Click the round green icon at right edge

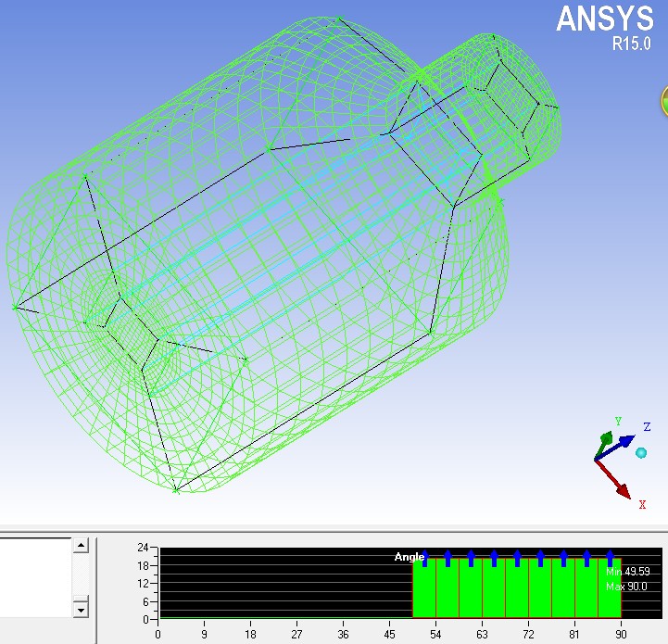(x=663, y=101)
